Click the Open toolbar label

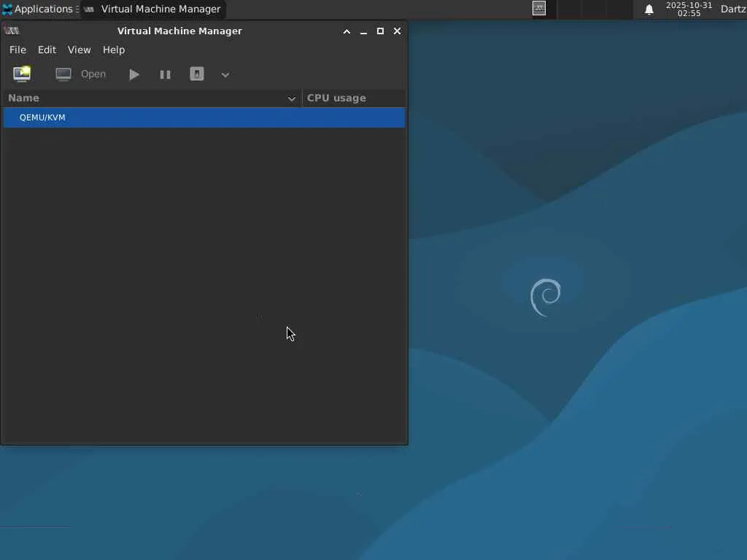[x=93, y=74]
